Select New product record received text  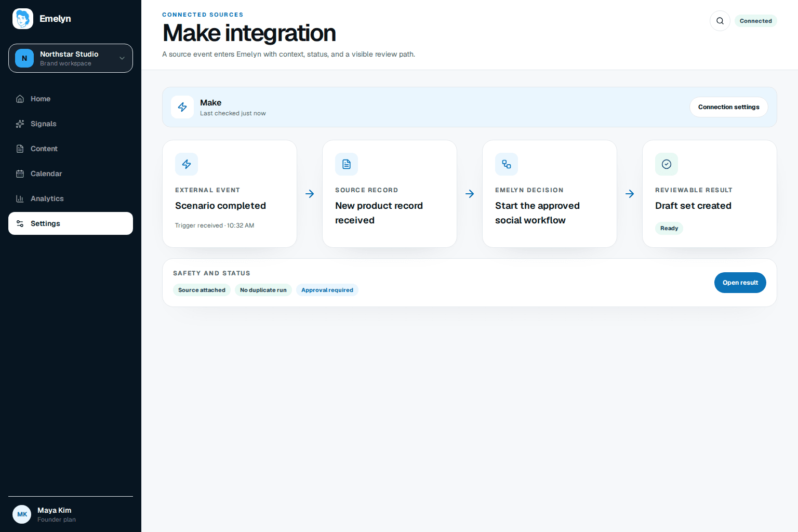click(x=379, y=213)
